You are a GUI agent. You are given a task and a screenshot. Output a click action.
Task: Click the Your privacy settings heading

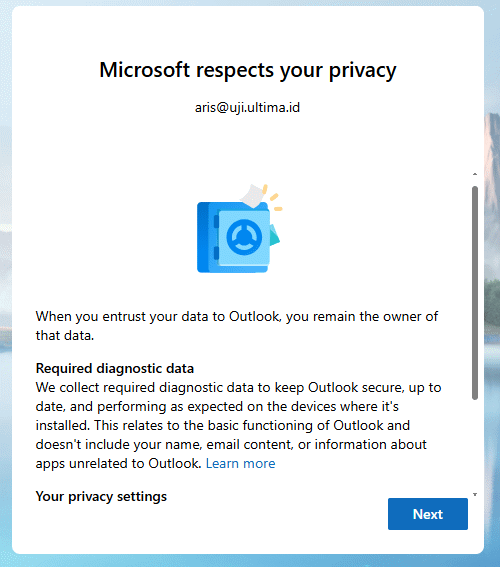(101, 496)
